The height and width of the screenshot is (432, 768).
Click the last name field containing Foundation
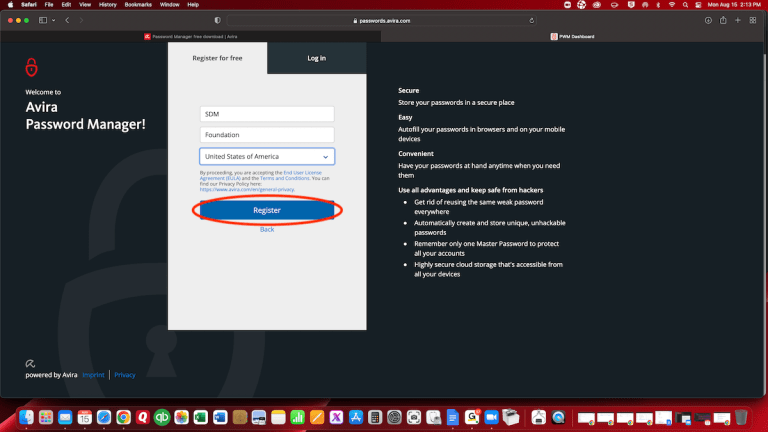coord(267,135)
